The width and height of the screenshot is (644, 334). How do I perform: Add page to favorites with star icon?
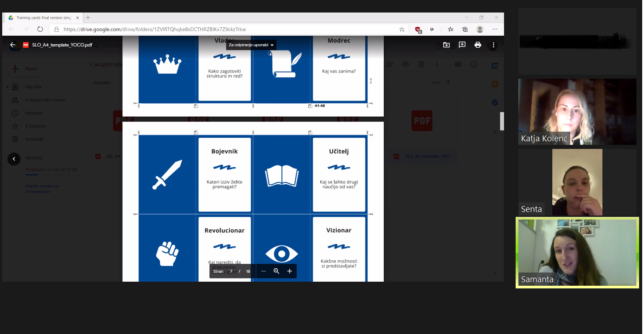click(402, 29)
